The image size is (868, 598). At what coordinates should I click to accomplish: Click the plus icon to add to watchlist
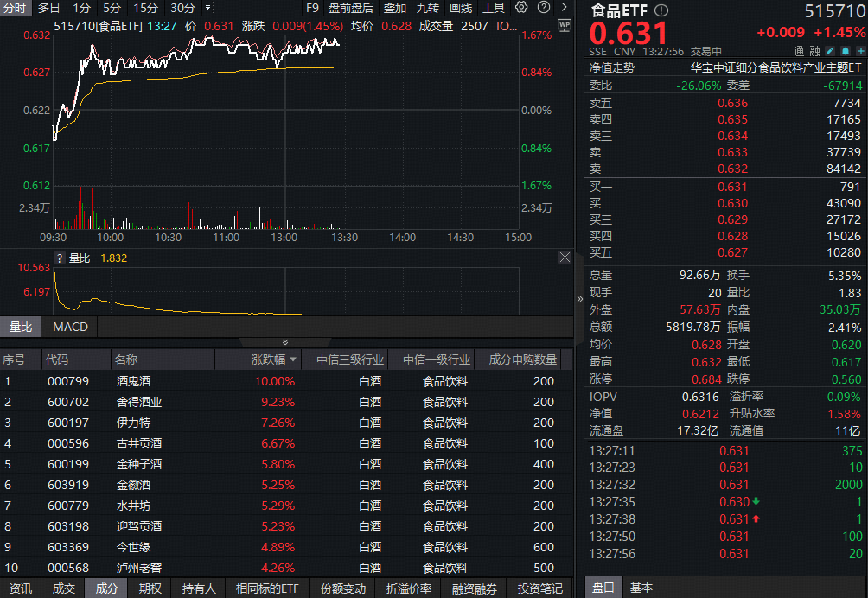862,51
